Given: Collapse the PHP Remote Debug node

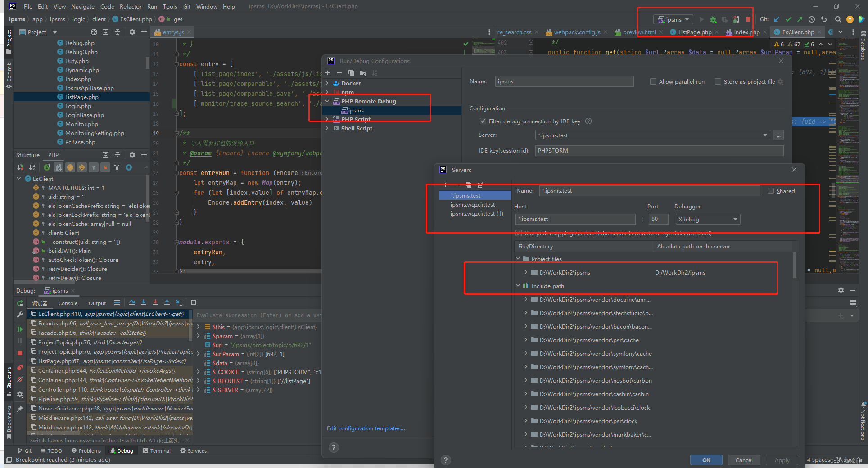Looking at the screenshot, I should coord(327,101).
